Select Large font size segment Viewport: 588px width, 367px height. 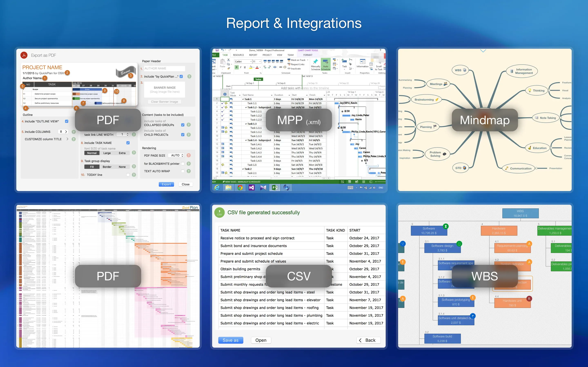107,153
